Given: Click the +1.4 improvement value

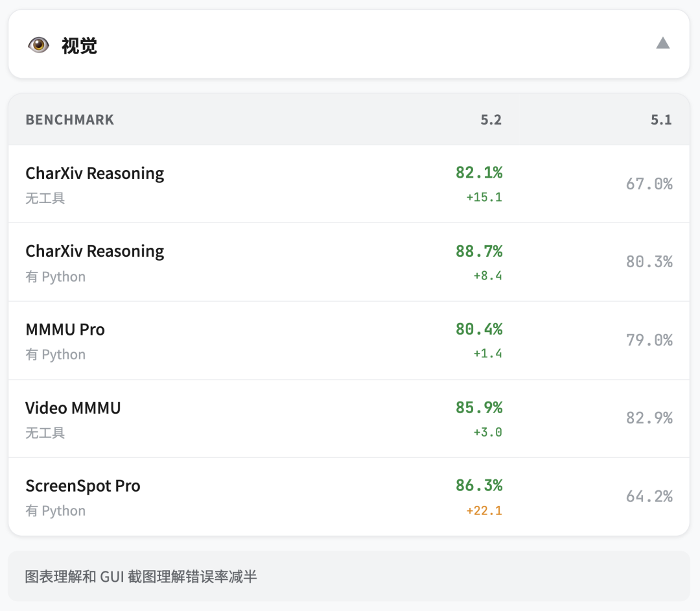Looking at the screenshot, I should click(x=488, y=353).
